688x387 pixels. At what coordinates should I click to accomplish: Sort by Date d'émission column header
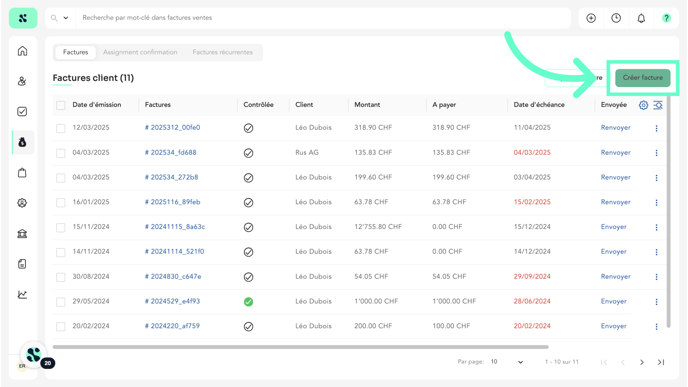click(97, 105)
